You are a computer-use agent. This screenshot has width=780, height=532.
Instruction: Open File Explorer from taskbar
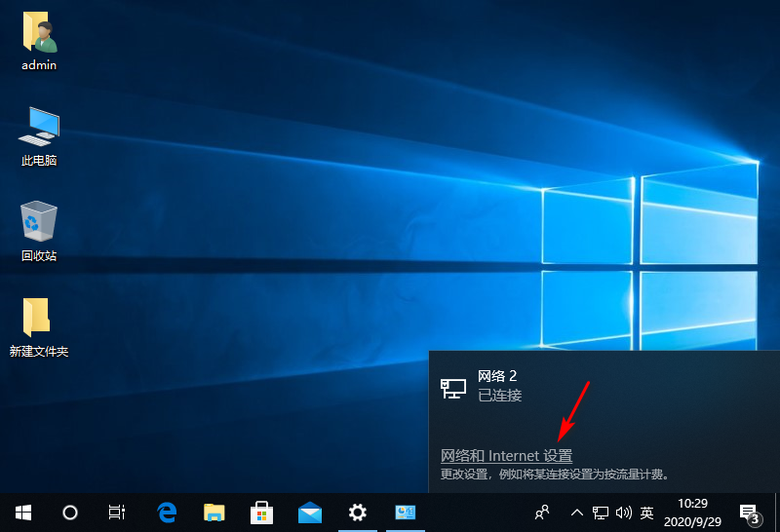click(214, 512)
